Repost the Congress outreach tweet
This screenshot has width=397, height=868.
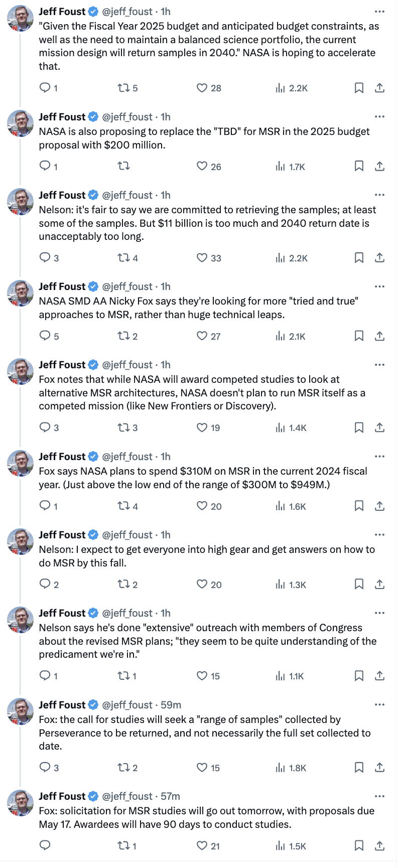[123, 676]
